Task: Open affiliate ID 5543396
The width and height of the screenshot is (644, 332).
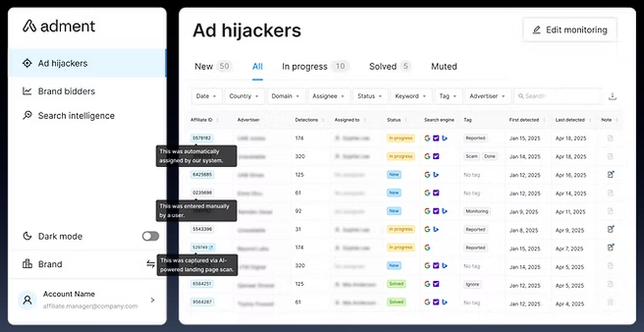Action: tap(202, 229)
